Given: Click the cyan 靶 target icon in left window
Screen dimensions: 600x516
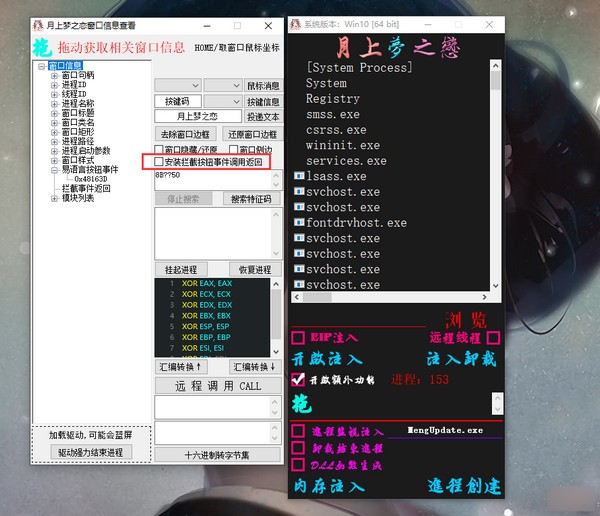Looking at the screenshot, I should pyautogui.click(x=43, y=46).
